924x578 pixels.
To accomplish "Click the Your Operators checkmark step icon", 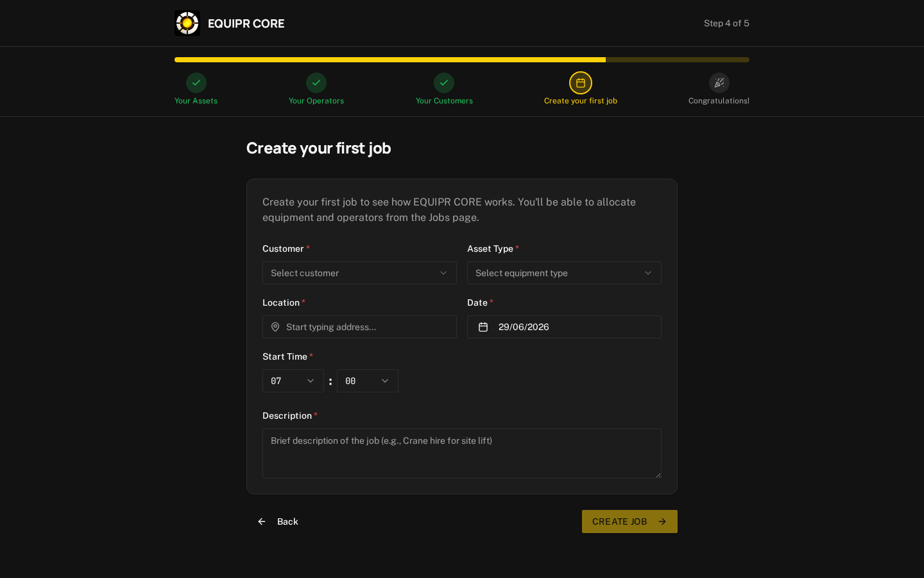I will click(316, 83).
